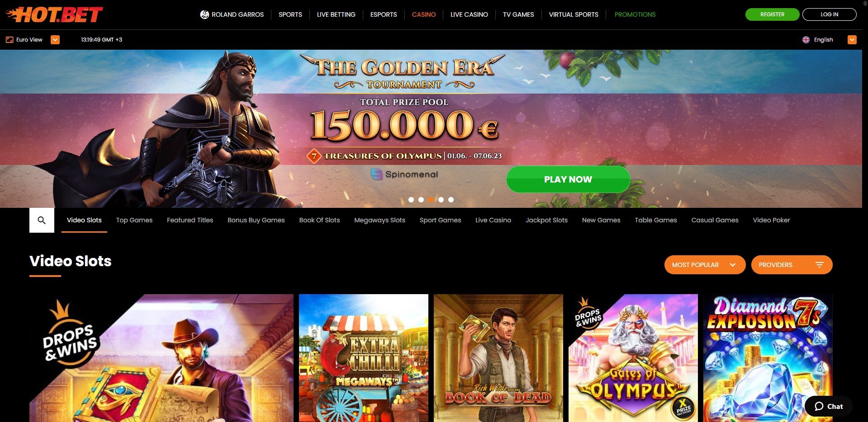Click the Roland Garros ball icon

point(204,14)
